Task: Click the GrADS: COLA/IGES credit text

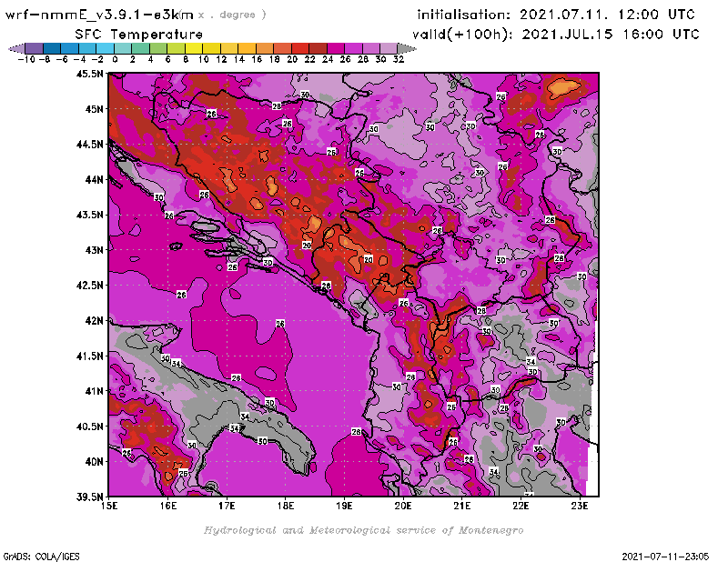Action: (x=31, y=555)
